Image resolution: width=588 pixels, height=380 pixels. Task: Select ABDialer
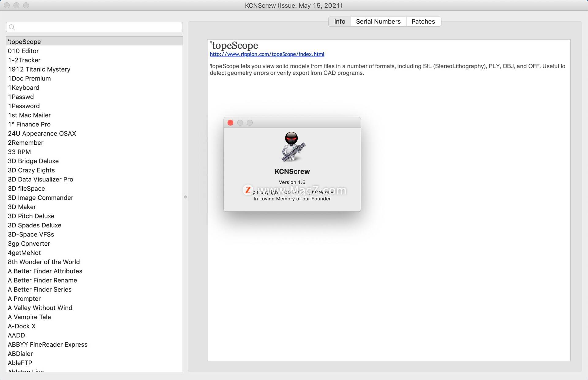(x=94, y=354)
